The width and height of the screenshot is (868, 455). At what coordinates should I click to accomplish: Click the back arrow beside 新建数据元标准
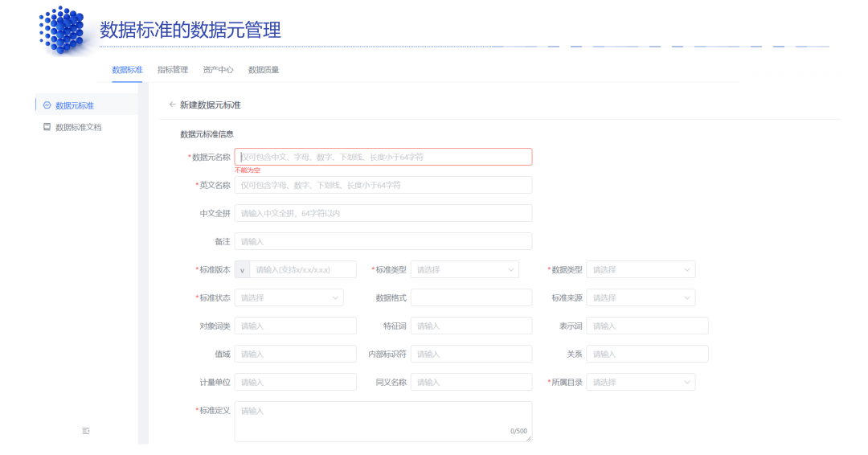tap(172, 105)
